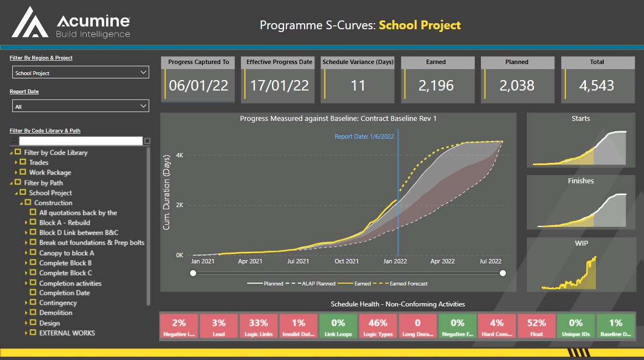Open the Filter By Region & Project dropdown
The height and width of the screenshot is (360, 644).
coord(80,72)
